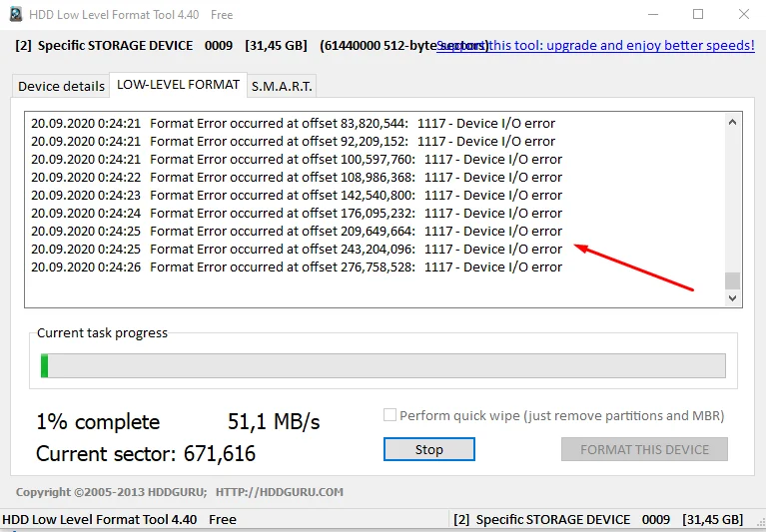766x532 pixels.
Task: Open the S.M.A.R.T. tab
Action: tap(282, 87)
